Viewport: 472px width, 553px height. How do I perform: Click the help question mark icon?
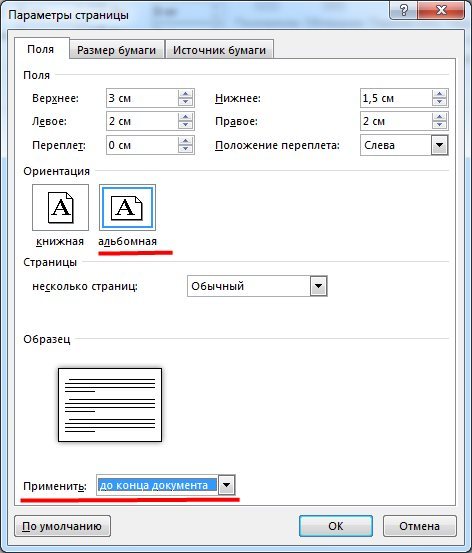(x=403, y=10)
